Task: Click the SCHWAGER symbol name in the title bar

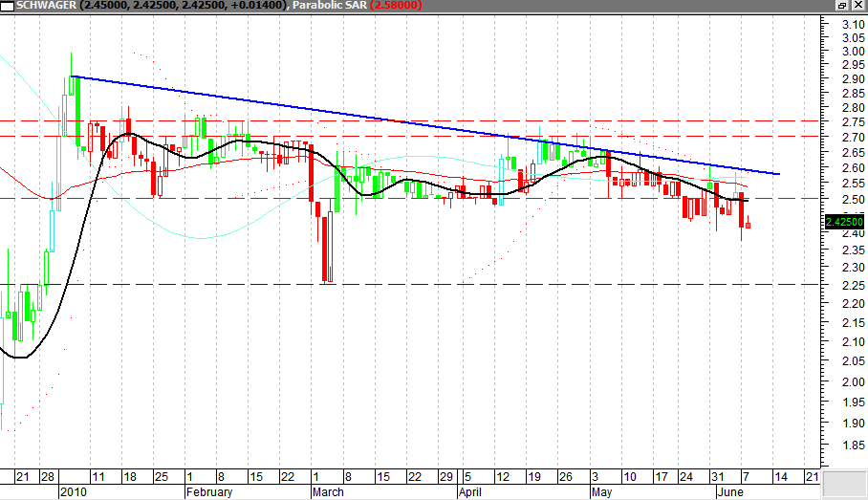Action: coord(47,5)
